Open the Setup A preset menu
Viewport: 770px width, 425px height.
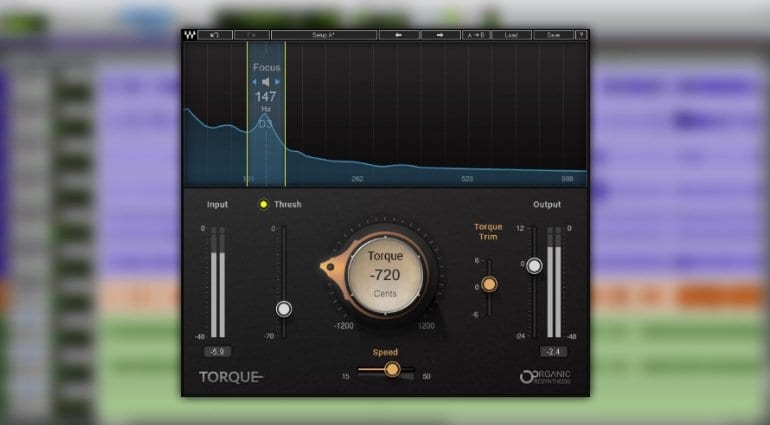[324, 35]
